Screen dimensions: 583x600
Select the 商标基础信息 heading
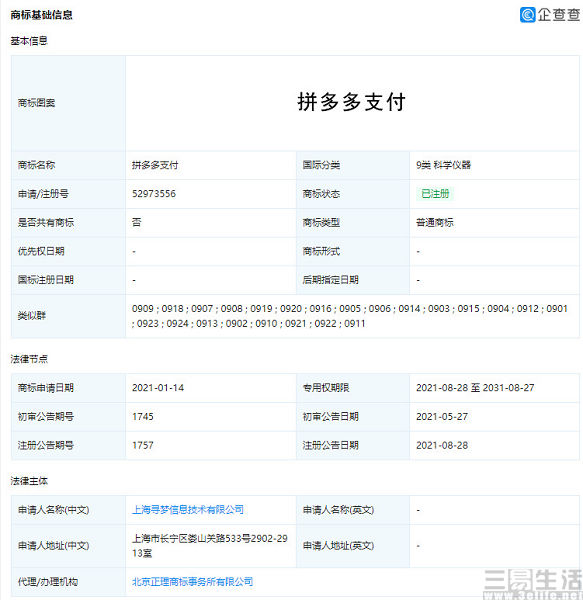(41, 15)
